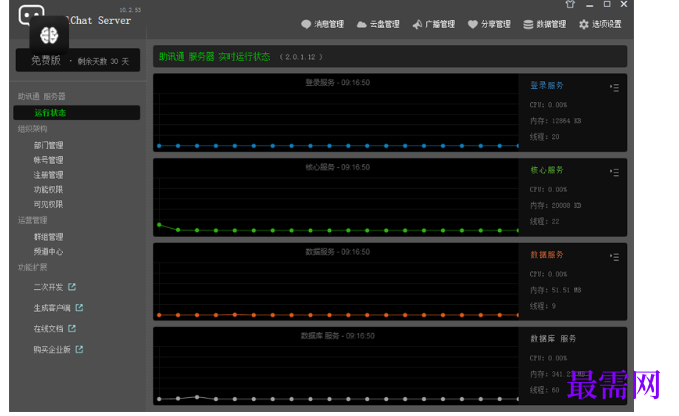This screenshot has width=679, height=416.
Task: Click the 线程: 60 value
Action: coord(545,390)
